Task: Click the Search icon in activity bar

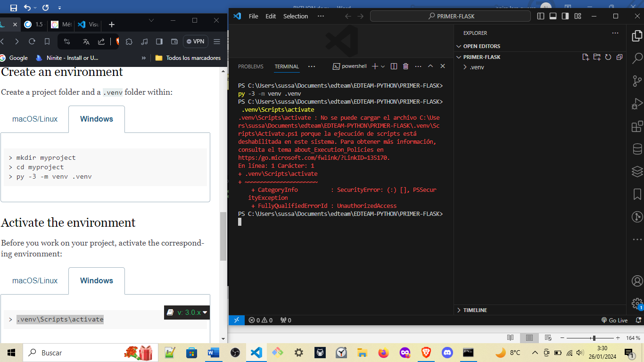Action: pos(637,58)
